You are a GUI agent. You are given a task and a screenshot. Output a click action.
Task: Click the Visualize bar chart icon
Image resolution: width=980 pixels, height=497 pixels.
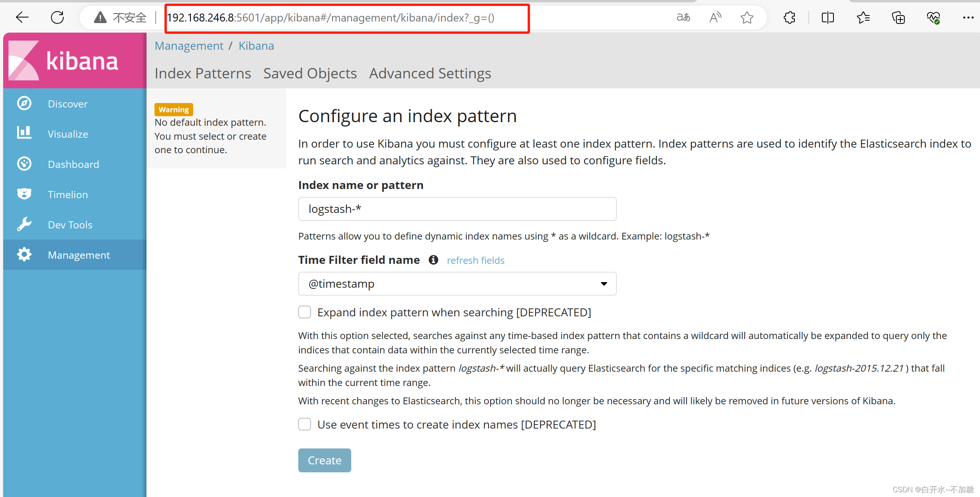24,133
